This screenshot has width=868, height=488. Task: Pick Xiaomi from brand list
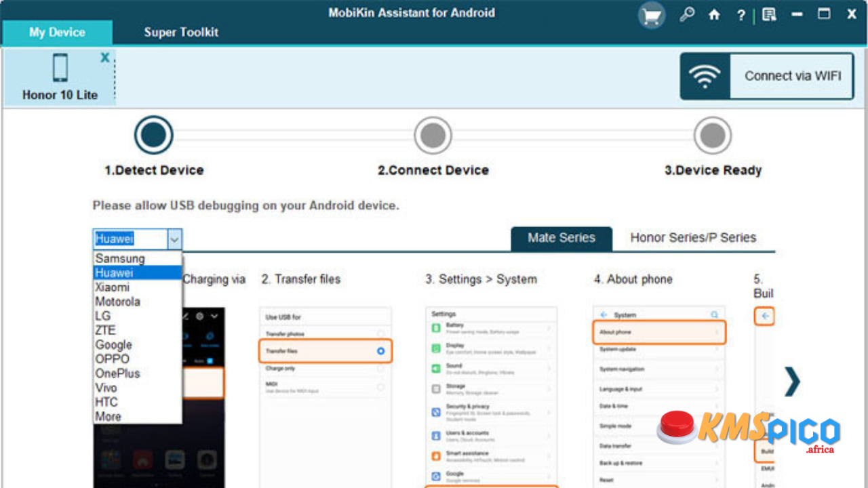pos(137,287)
